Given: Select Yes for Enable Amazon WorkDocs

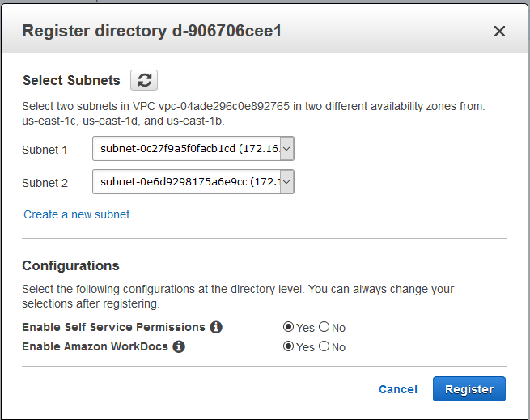Looking at the screenshot, I should 288,346.
